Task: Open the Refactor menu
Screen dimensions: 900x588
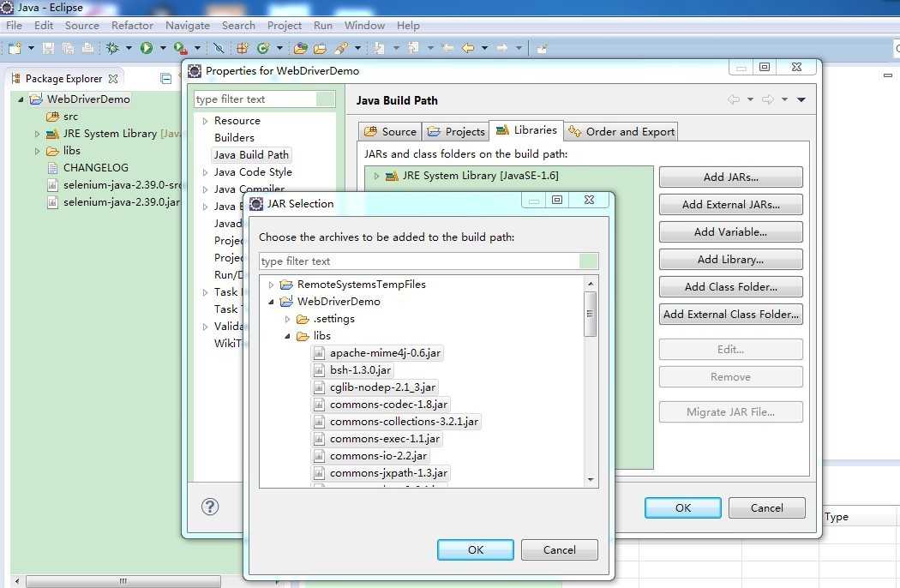Action: [132, 25]
